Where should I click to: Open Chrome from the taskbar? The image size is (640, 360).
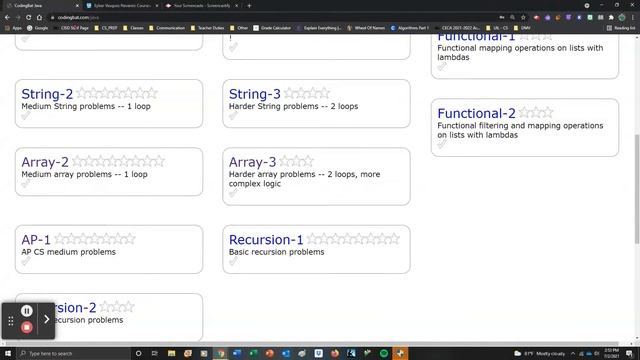(220, 353)
